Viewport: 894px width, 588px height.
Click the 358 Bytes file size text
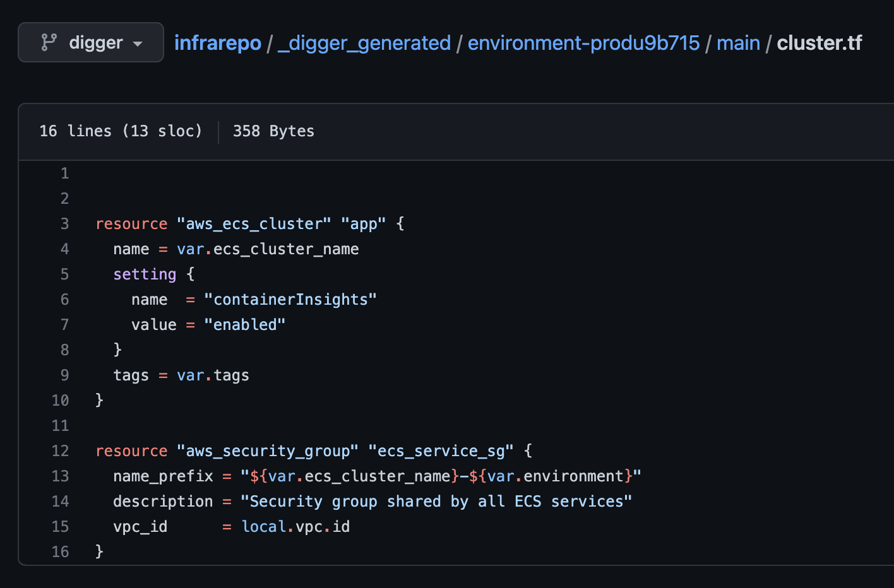point(273,131)
